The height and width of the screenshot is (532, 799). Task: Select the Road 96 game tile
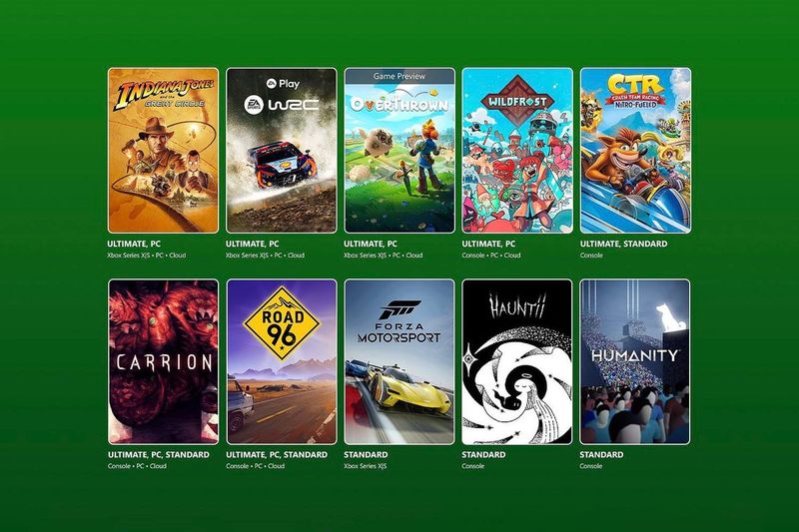[x=282, y=361]
